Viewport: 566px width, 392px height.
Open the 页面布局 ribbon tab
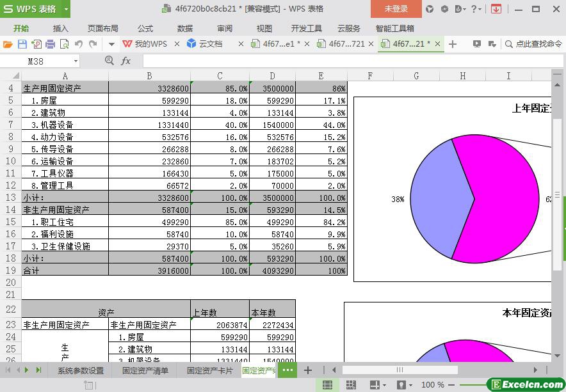[102, 28]
